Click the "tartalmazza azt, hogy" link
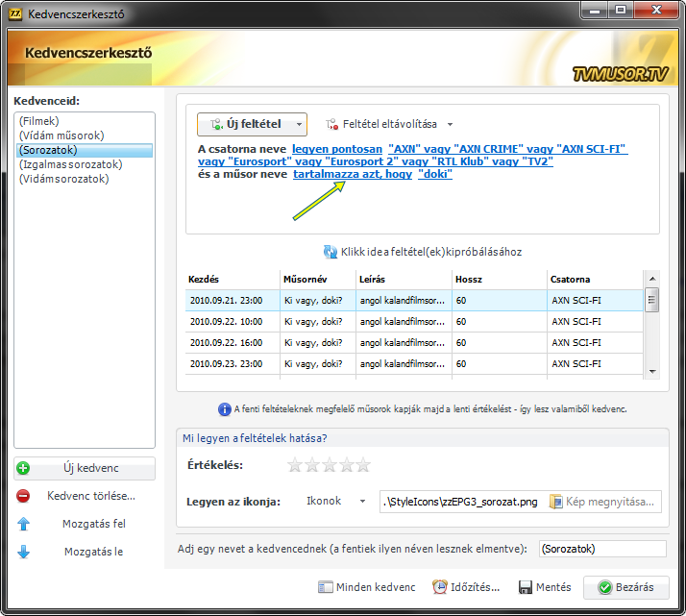 point(351,175)
